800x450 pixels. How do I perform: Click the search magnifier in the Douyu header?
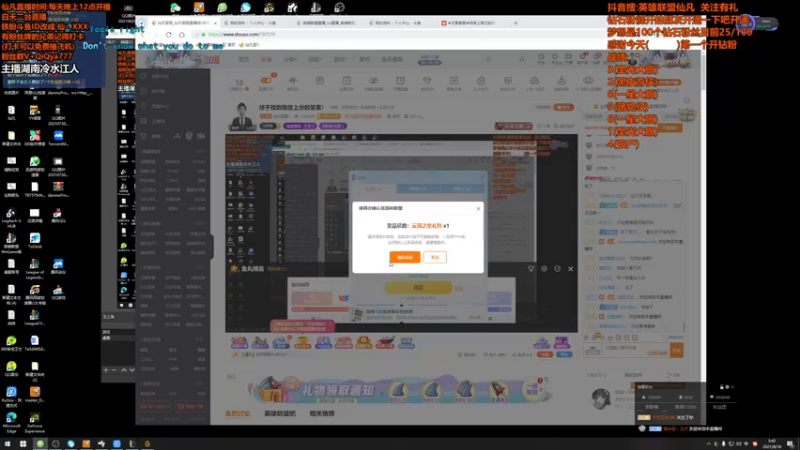pyautogui.click(x=522, y=59)
